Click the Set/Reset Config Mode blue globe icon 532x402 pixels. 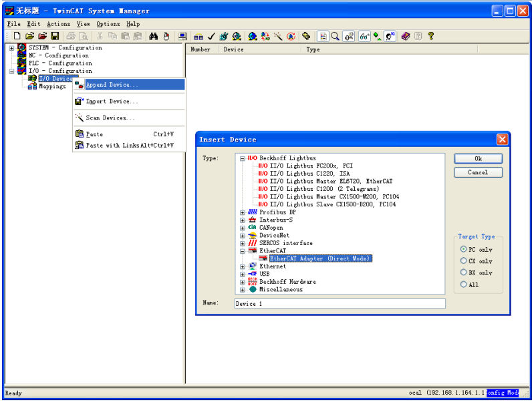coord(253,36)
